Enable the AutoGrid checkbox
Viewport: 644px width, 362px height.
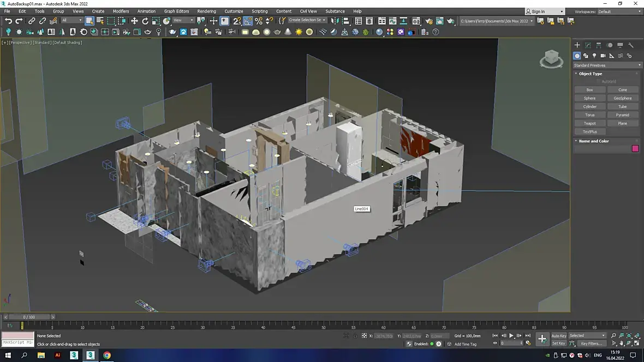pyautogui.click(x=599, y=81)
